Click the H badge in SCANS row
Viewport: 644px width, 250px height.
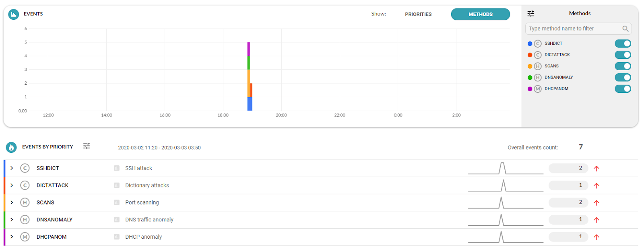[25, 202]
